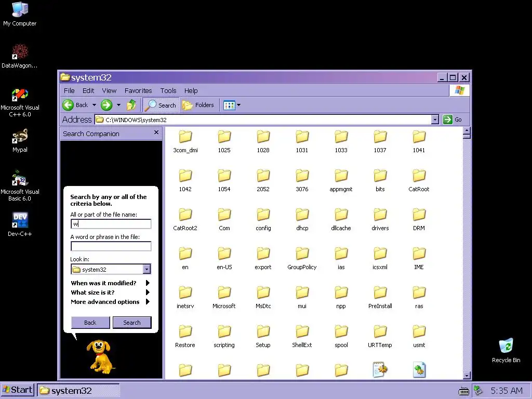Image resolution: width=532 pixels, height=399 pixels.
Task: Click the green Forward arrow icon
Action: tap(107, 105)
